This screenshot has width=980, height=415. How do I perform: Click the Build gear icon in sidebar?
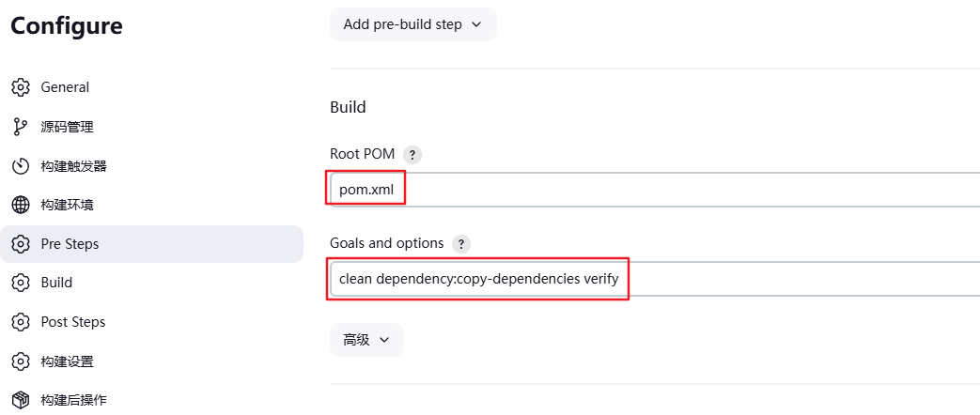click(x=21, y=283)
